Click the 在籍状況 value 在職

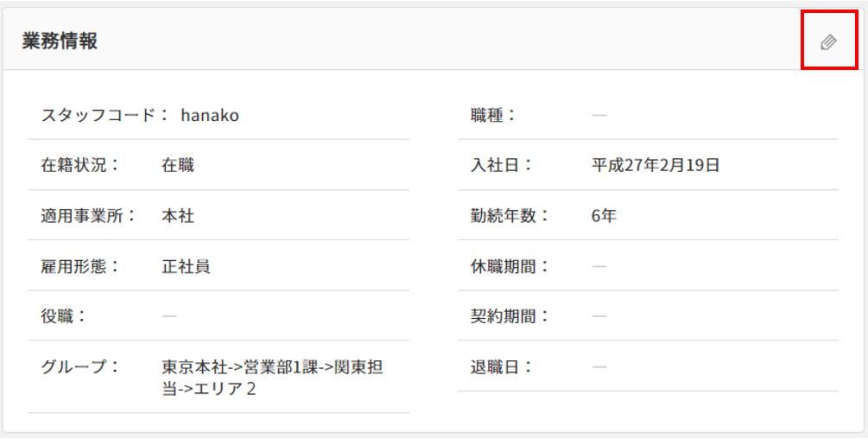coord(178,165)
